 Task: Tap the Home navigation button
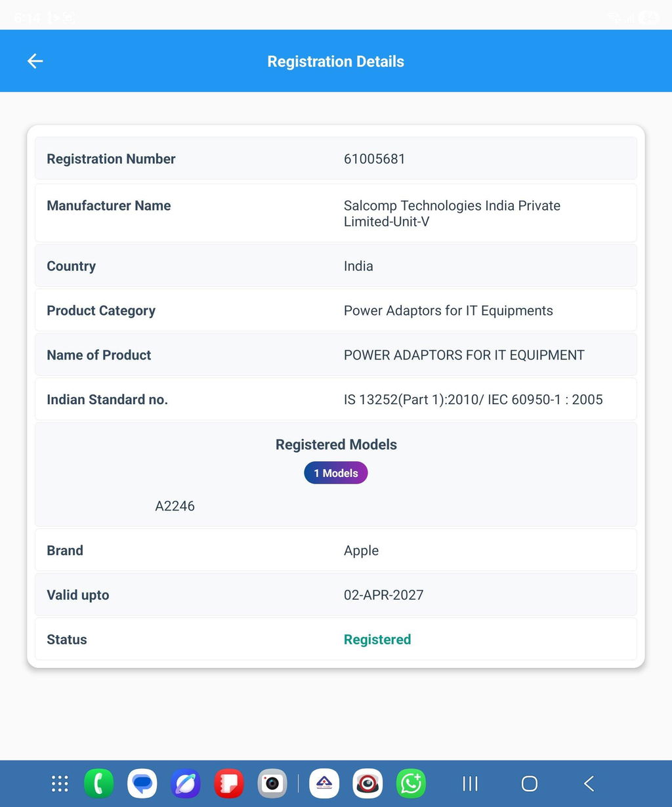coord(530,783)
